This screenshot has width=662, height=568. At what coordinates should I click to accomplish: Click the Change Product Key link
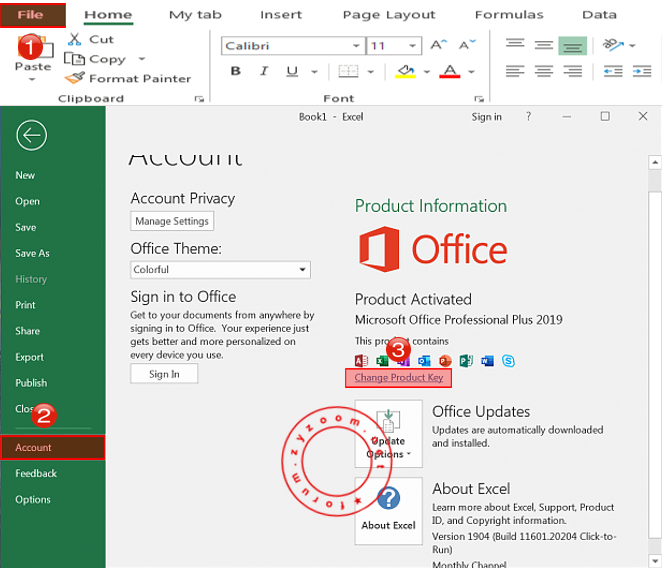click(399, 378)
